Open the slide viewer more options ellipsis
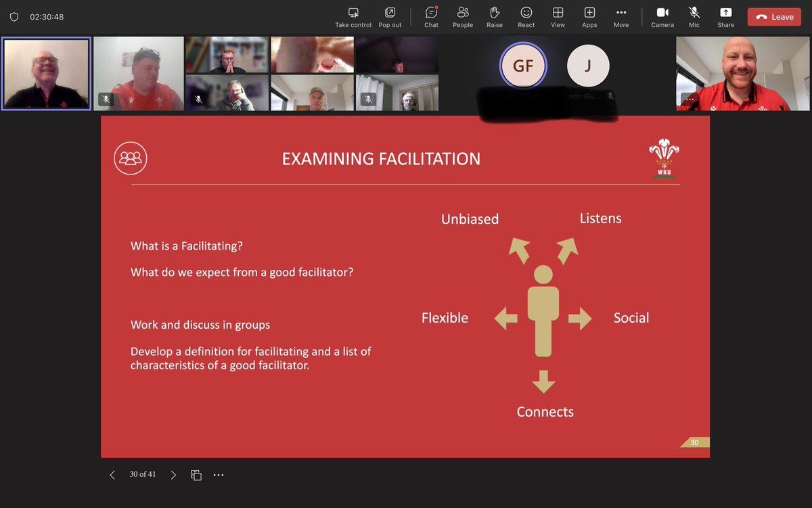The width and height of the screenshot is (812, 508). [x=219, y=475]
